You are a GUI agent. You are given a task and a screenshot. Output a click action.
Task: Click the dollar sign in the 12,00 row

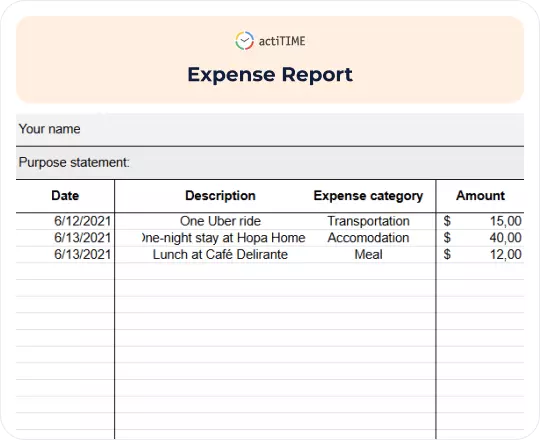pos(447,254)
